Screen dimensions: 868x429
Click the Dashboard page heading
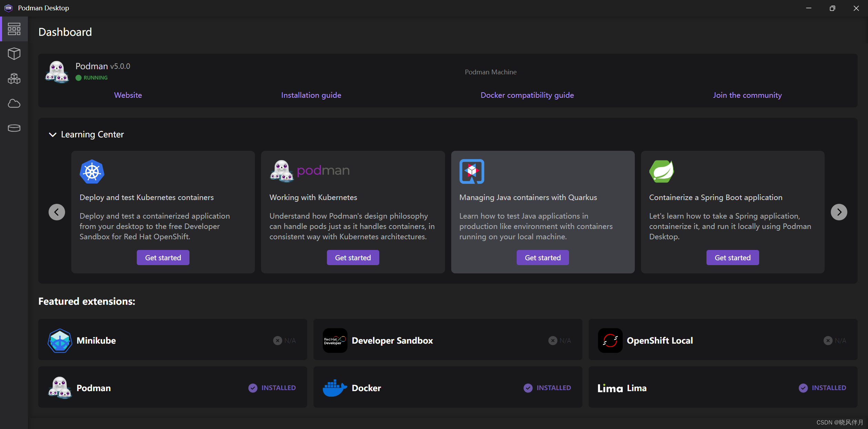point(65,32)
